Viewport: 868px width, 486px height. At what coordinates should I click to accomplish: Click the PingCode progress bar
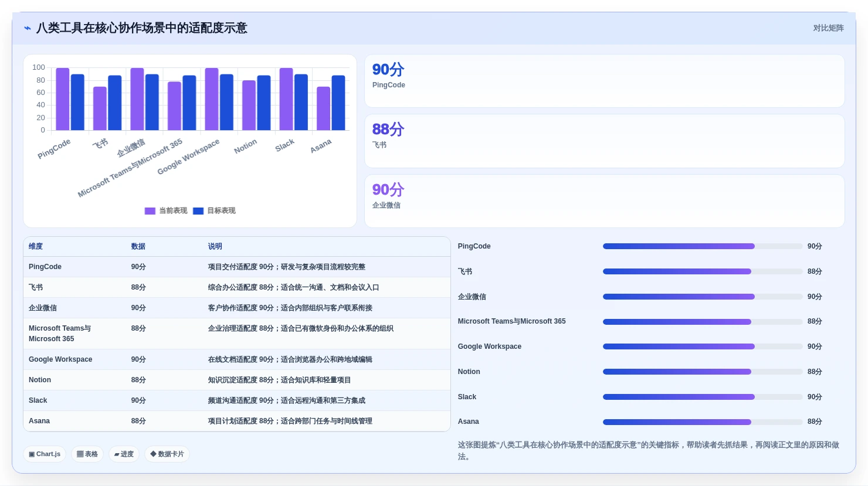coord(703,246)
